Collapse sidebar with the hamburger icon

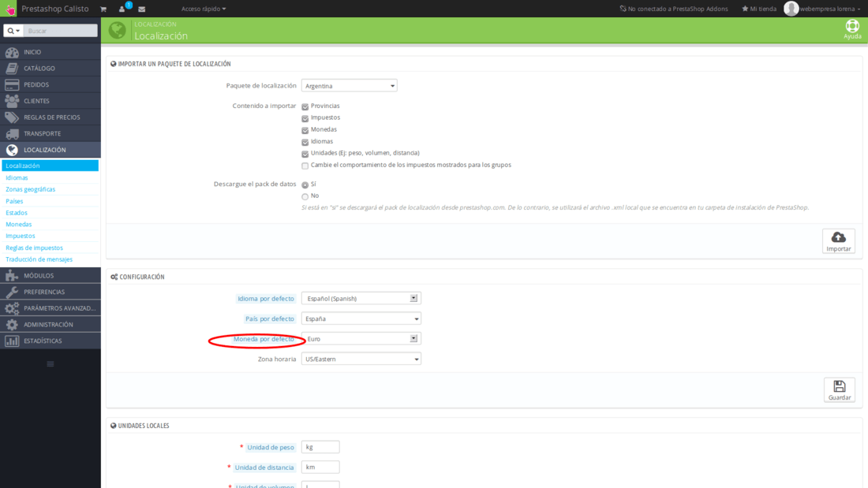pyautogui.click(x=51, y=364)
